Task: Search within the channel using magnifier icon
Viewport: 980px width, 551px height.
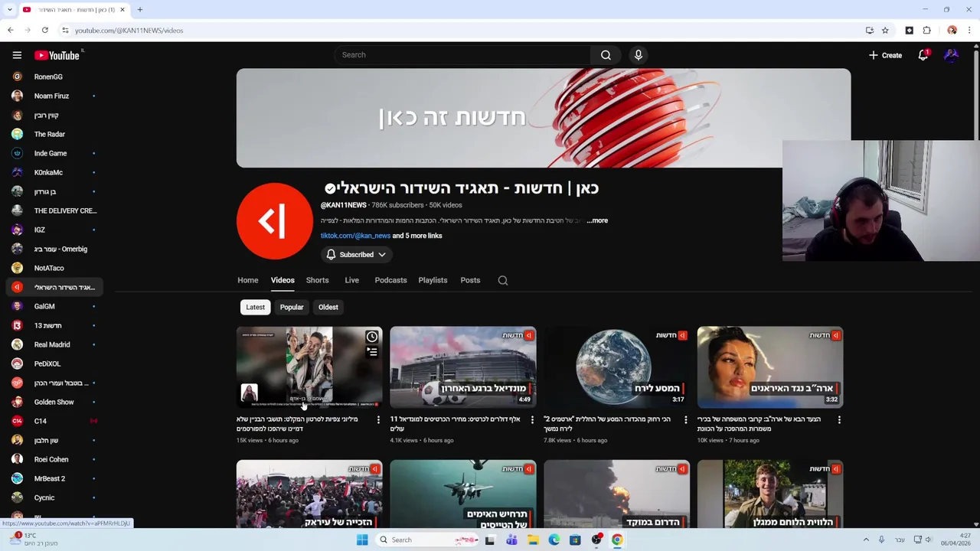Action: tap(503, 280)
